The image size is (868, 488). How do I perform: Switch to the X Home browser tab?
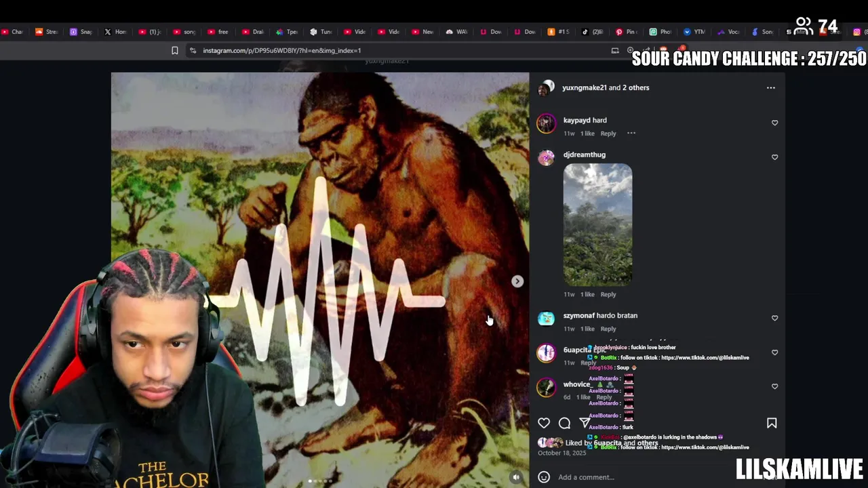click(115, 32)
